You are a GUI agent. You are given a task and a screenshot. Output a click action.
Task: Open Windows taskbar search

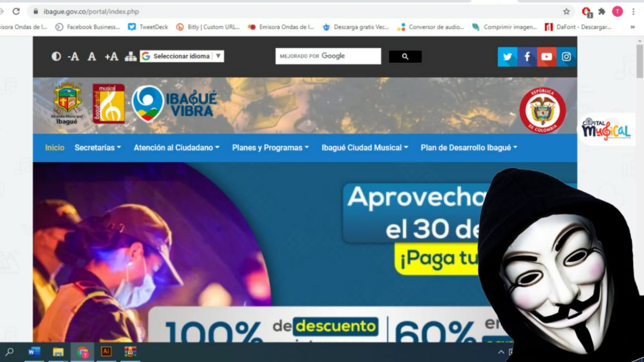click(x=9, y=351)
